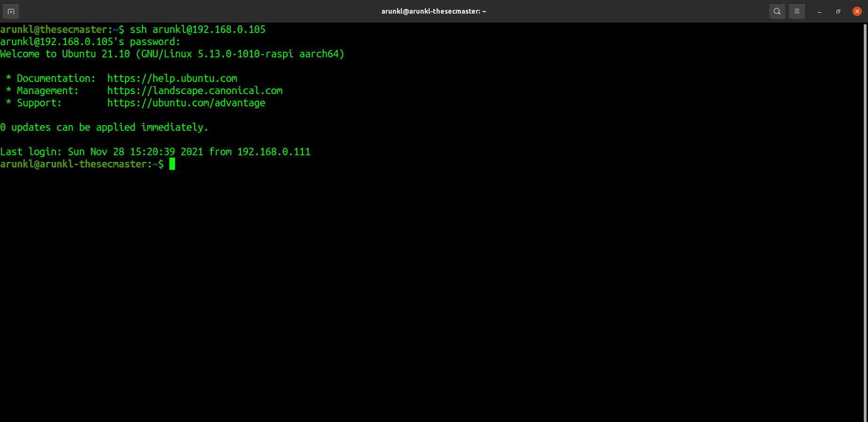Click the Support label
Image resolution: width=868 pixels, height=422 pixels.
pos(39,103)
